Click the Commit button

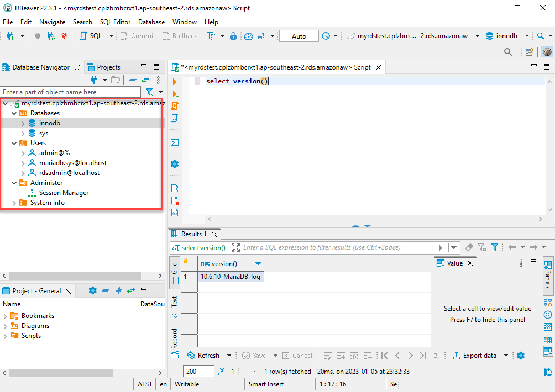click(138, 36)
